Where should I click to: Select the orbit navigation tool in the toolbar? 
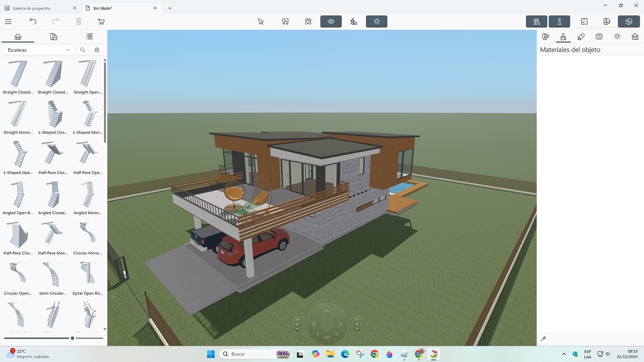click(x=308, y=21)
